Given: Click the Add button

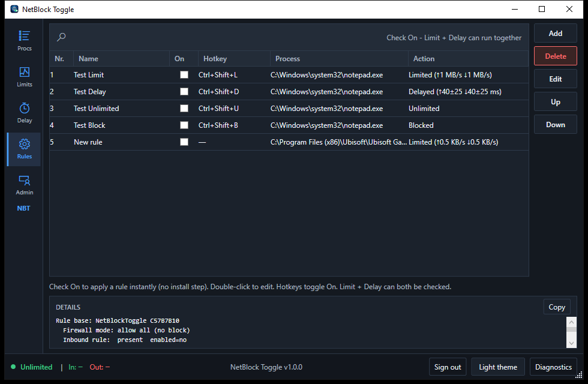Looking at the screenshot, I should tap(556, 34).
